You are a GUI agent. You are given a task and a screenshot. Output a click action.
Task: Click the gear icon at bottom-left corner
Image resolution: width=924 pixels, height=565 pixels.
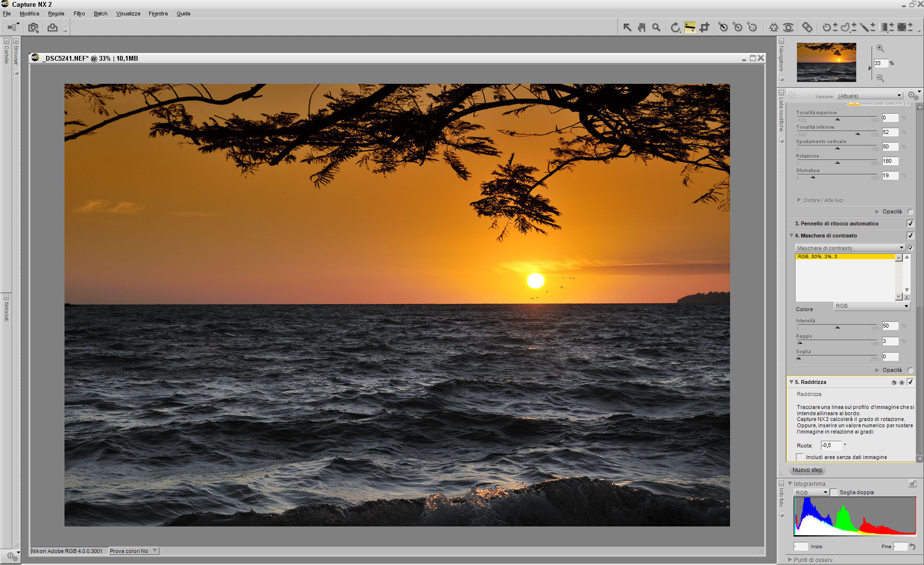tap(12, 556)
